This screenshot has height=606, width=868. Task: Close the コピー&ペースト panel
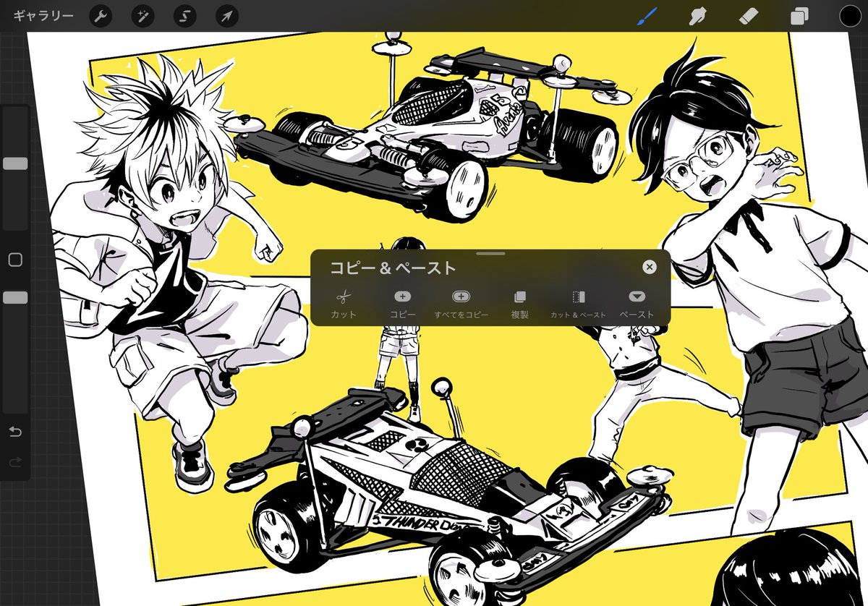(x=650, y=267)
